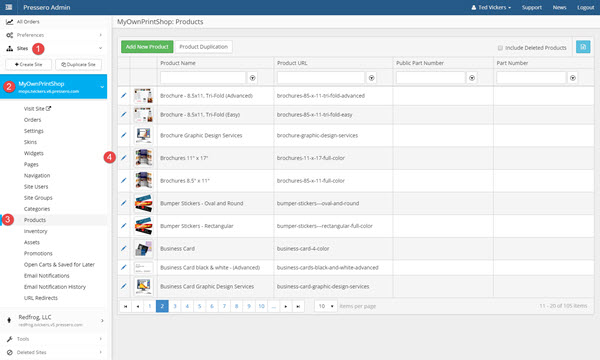Open the items per page dropdown

click(x=326, y=306)
